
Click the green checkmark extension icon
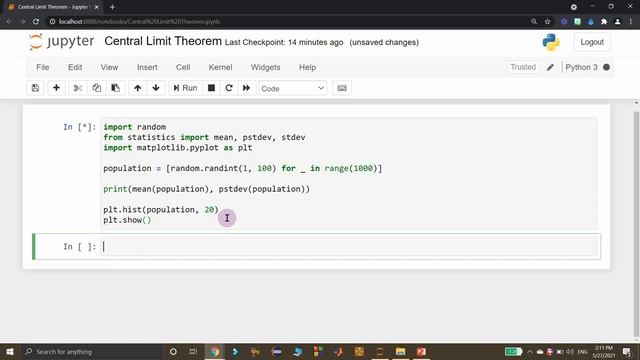[577, 22]
